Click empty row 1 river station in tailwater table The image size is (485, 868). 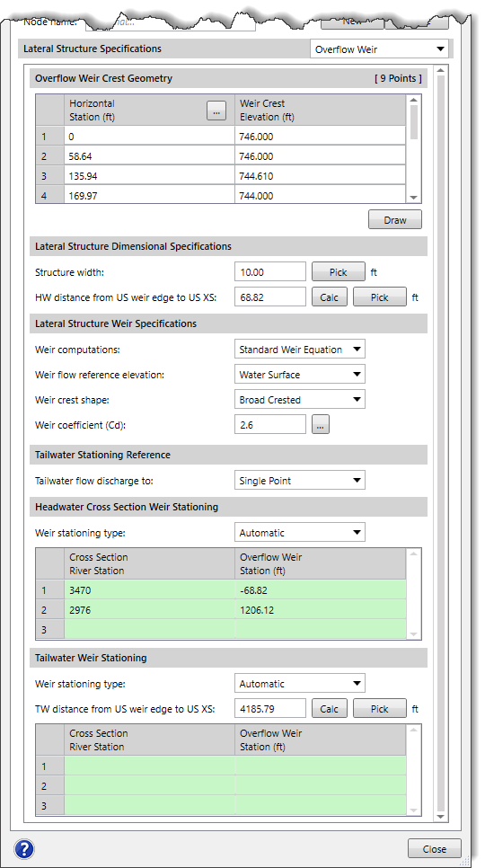149,766
